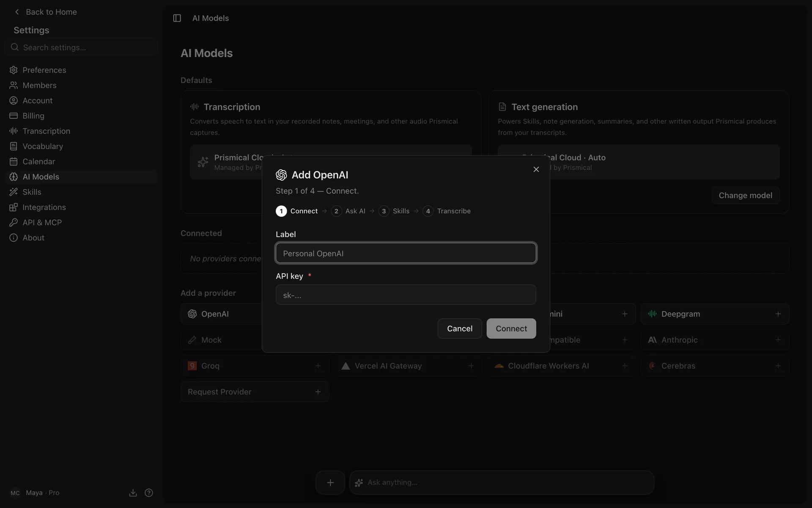Click plus icon on Deepgram card
This screenshot has width=812, height=508.
(778, 314)
